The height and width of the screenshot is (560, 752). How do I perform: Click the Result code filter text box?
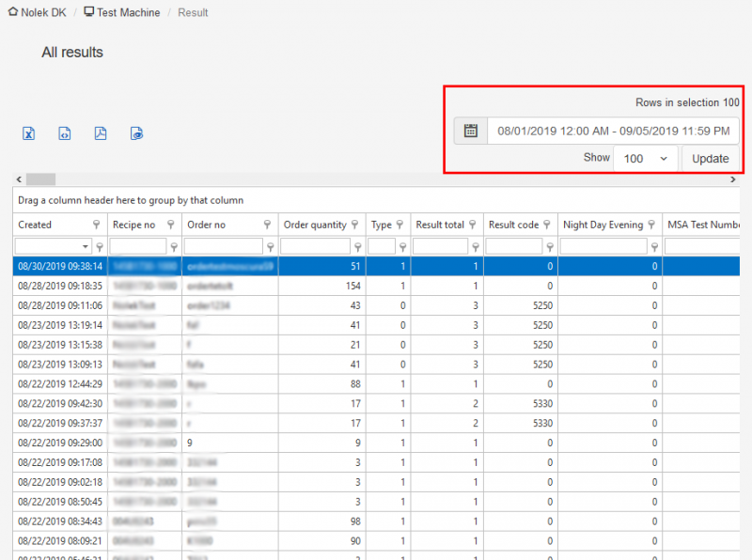click(514, 246)
